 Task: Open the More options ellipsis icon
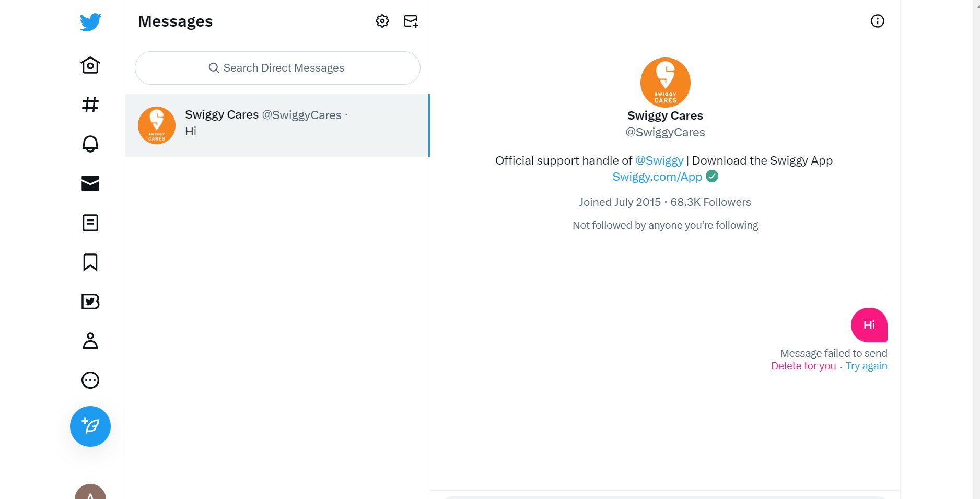click(90, 380)
